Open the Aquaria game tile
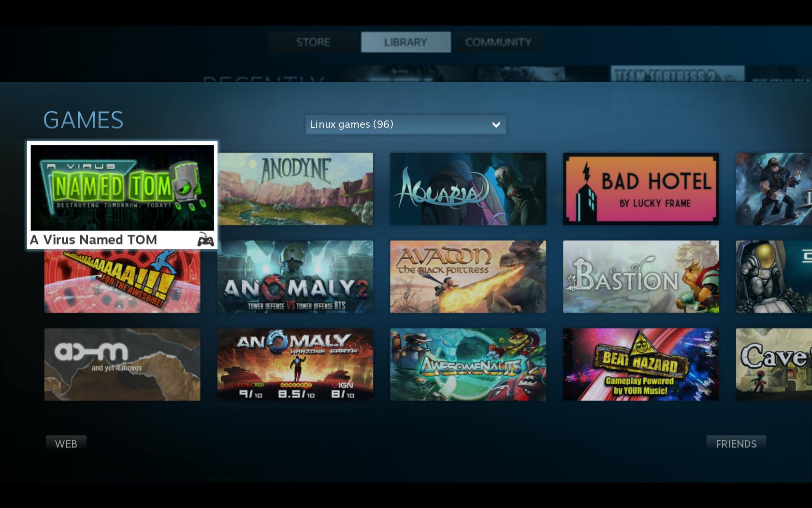 coord(468,189)
